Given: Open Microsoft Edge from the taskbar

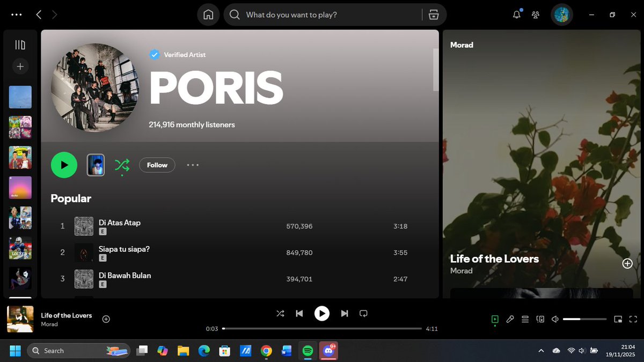Looking at the screenshot, I should (x=204, y=351).
